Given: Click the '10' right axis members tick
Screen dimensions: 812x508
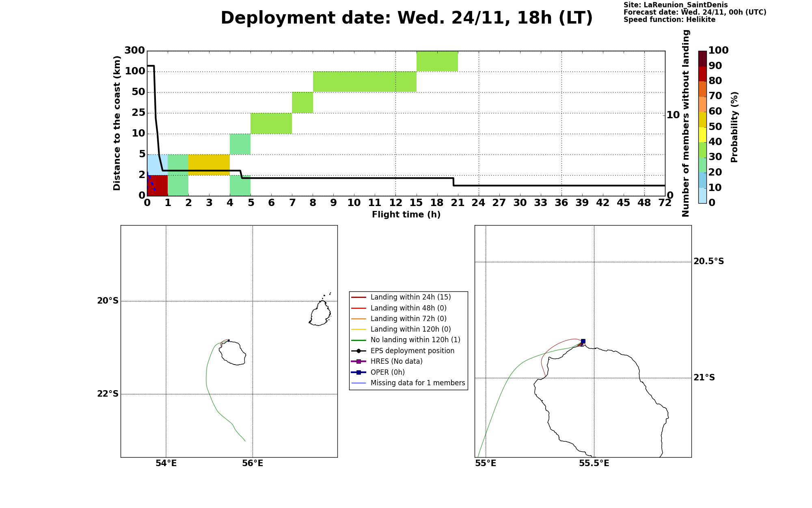Looking at the screenshot, I should [673, 115].
